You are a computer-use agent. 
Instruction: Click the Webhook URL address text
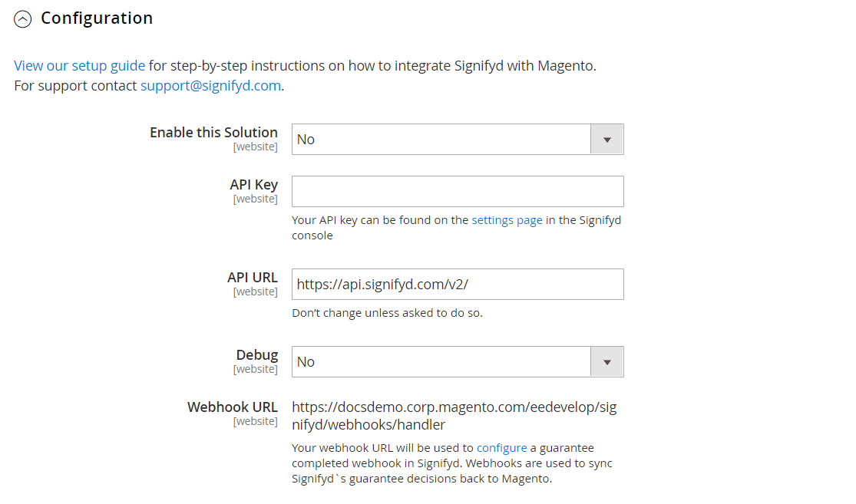(x=454, y=416)
